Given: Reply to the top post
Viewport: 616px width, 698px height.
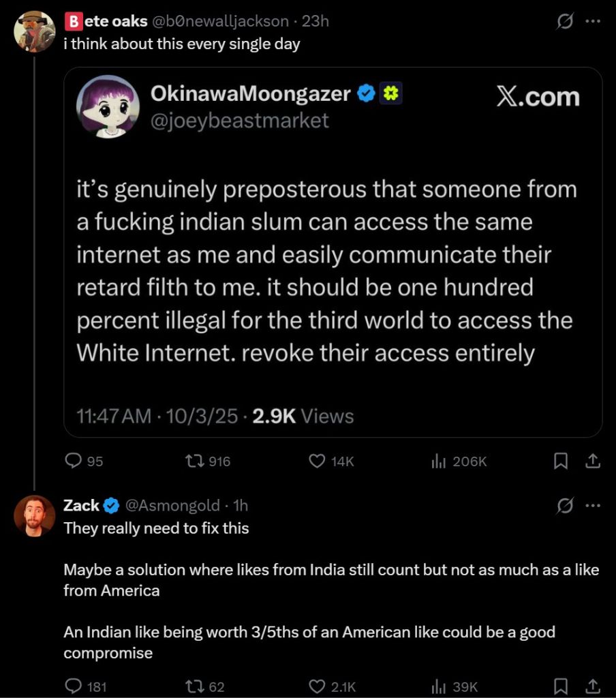Looking at the screenshot, I should 74,461.
